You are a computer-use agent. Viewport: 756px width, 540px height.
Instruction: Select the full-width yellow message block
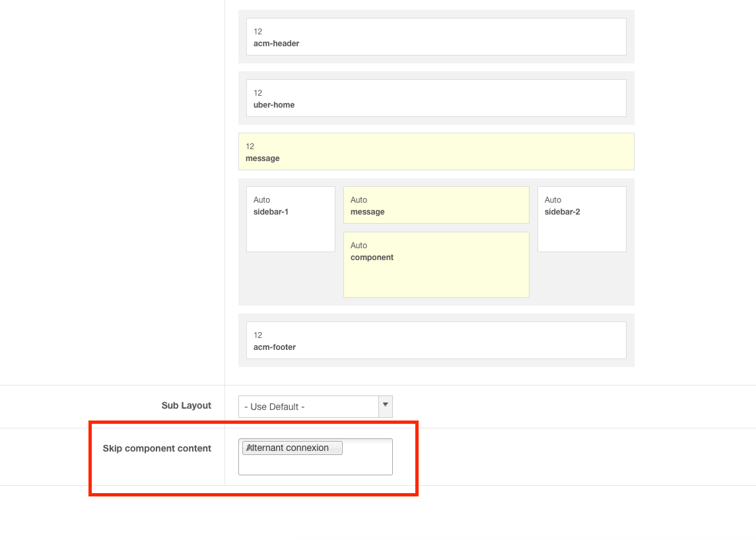tap(436, 152)
